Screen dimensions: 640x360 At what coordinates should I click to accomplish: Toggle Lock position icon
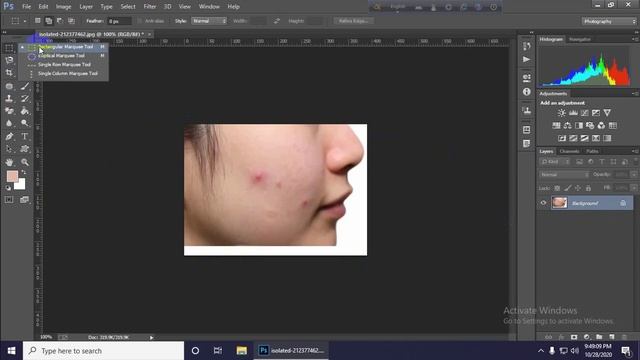pyautogui.click(x=578, y=188)
